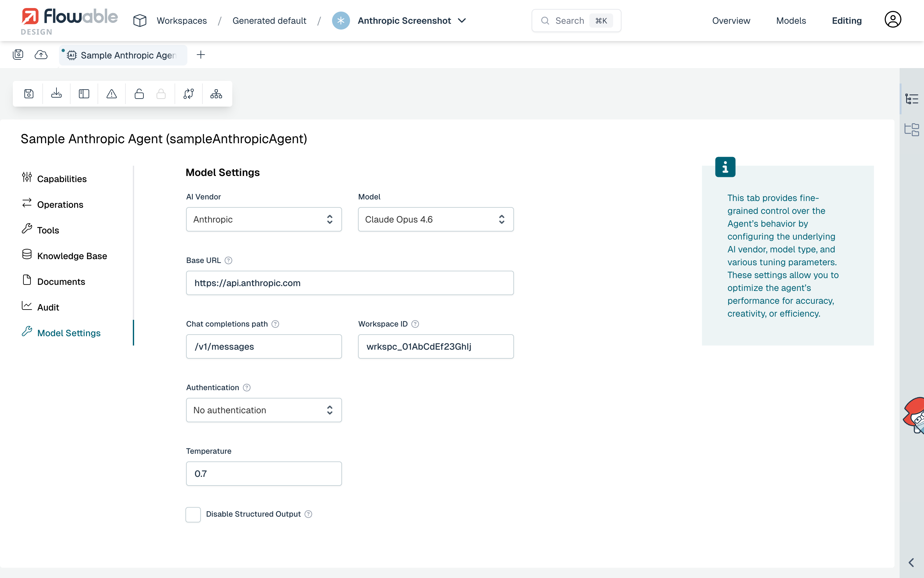This screenshot has height=578, width=924.
Task: Click the Chat completions path input field
Action: 264,346
